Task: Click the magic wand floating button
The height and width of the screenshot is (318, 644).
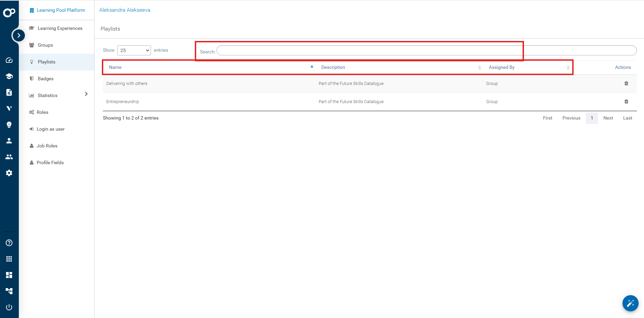Action: point(630,303)
